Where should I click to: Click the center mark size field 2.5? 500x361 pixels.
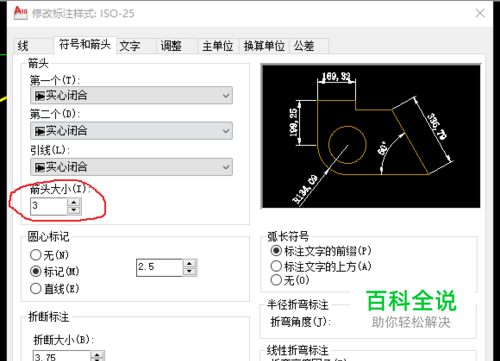[x=159, y=267]
